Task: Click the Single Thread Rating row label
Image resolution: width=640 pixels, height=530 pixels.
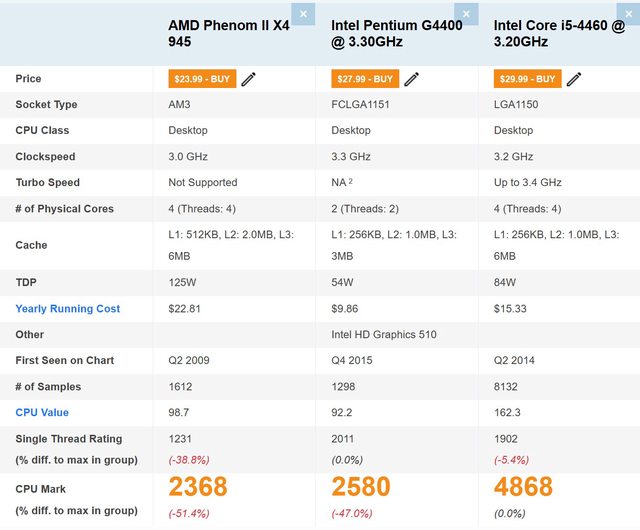Action: (69, 439)
